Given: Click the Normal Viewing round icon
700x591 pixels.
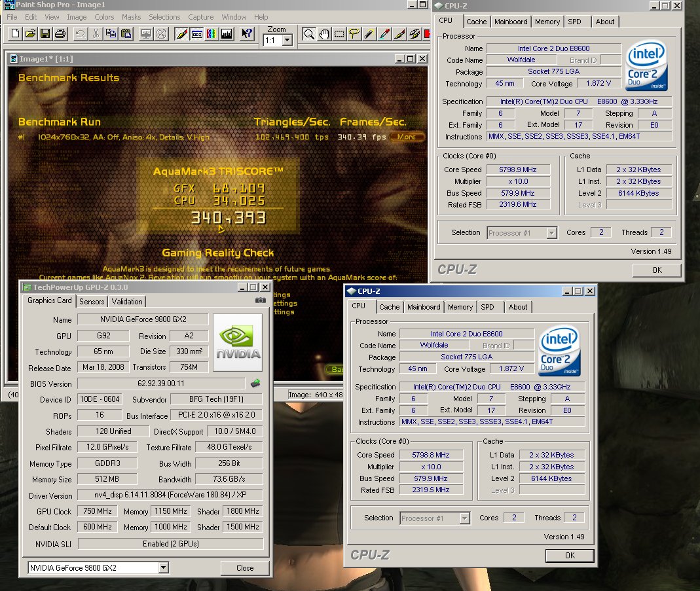Looking at the screenshot, I should 161,33.
